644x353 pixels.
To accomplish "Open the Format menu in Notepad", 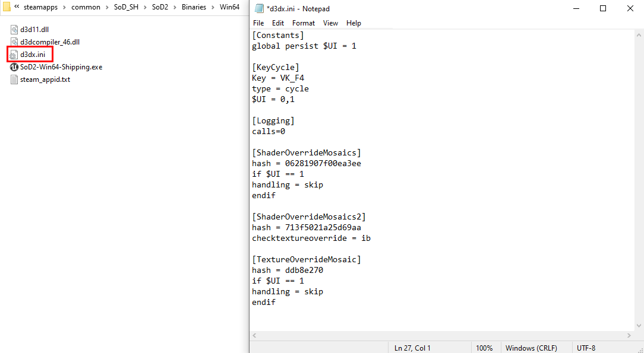I will click(x=303, y=23).
